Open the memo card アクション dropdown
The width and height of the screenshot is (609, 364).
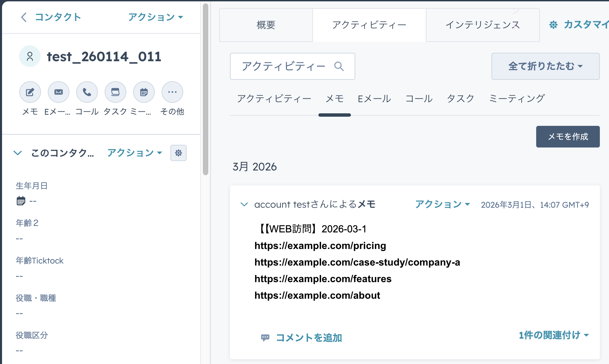pyautogui.click(x=442, y=204)
